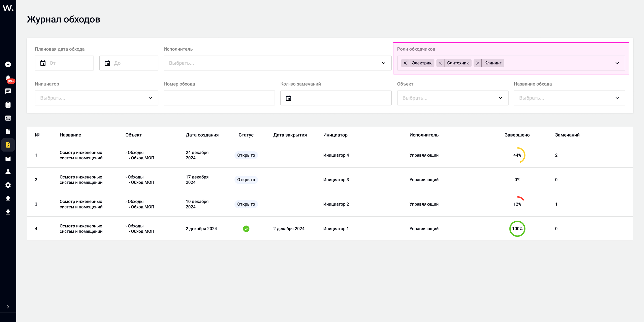This screenshot has width=644, height=322.
Task: Click Инициатор 2 cell
Action: [x=336, y=204]
